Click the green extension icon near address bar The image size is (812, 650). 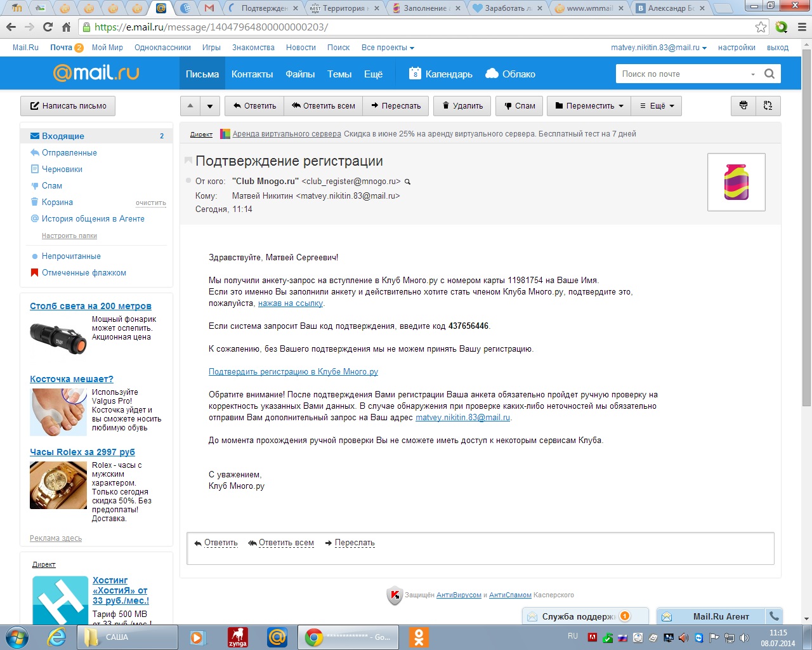[x=782, y=27]
